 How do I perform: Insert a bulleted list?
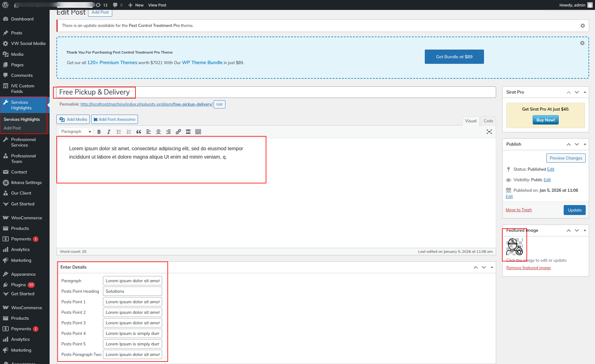coord(119,132)
